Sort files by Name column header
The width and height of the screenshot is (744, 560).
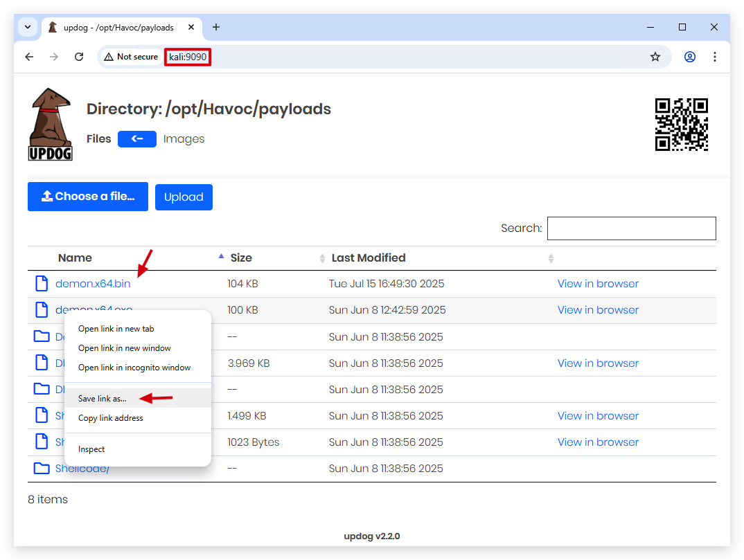coord(75,258)
